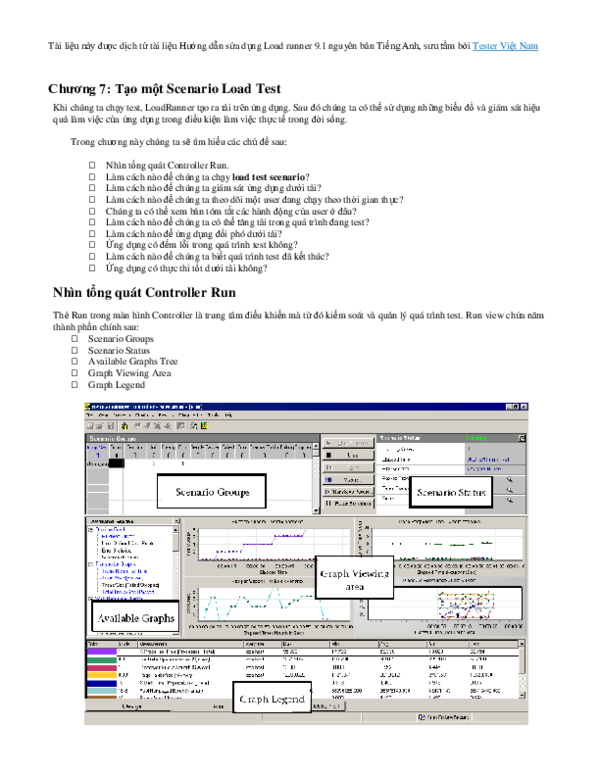
Task: Click the Scenario Groups vertical scrollbar
Action: pyautogui.click(x=316, y=478)
